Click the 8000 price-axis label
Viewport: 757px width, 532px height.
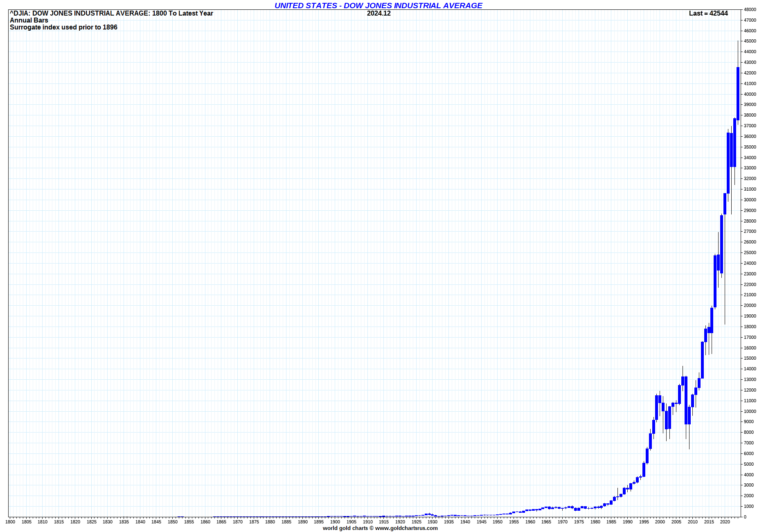click(x=748, y=432)
